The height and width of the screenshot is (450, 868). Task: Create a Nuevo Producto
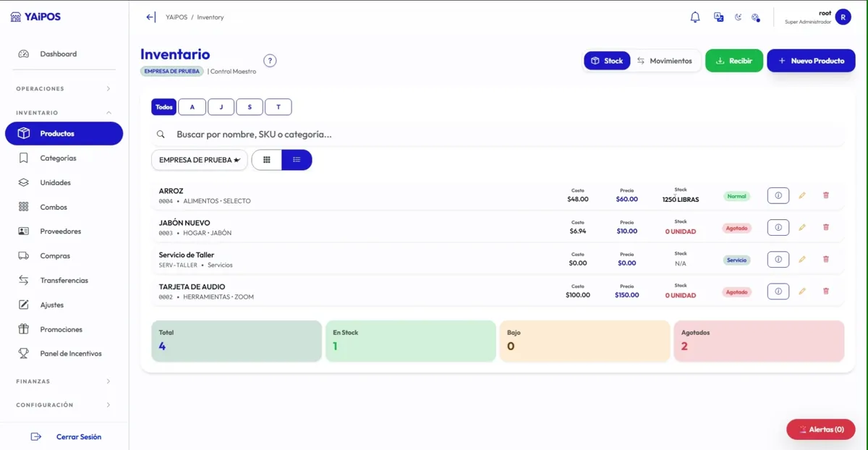click(811, 61)
